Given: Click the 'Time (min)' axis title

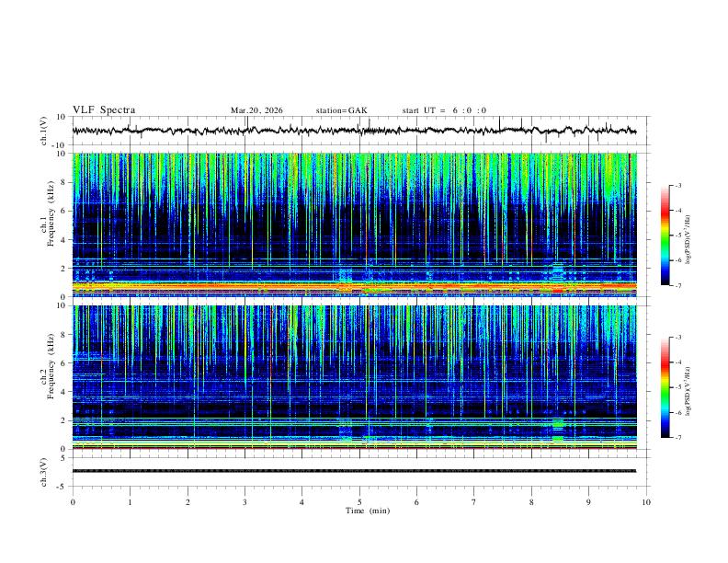Looking at the screenshot, I should 368,511.
